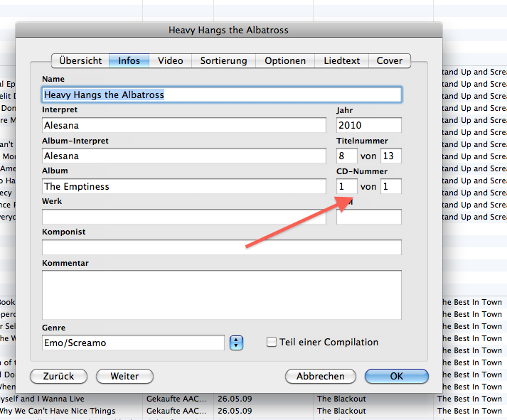Click the large Kommentar text area
The width and height of the screenshot is (507, 420).
click(x=222, y=295)
